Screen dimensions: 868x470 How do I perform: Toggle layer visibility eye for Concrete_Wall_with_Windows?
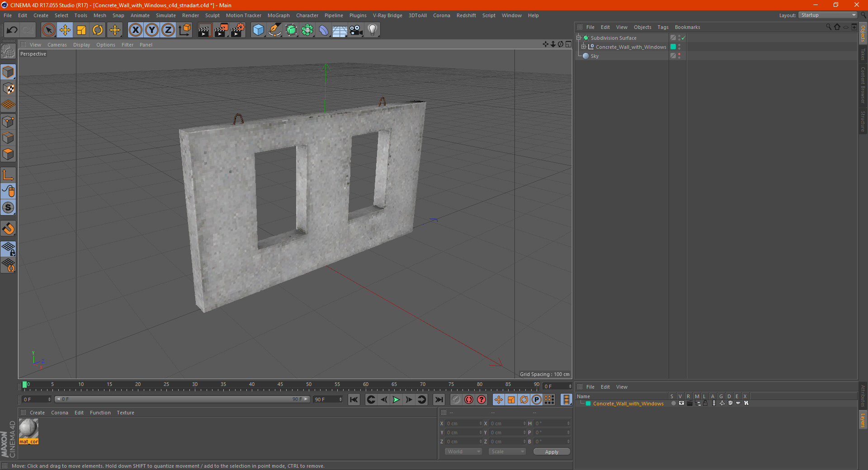tap(681, 403)
